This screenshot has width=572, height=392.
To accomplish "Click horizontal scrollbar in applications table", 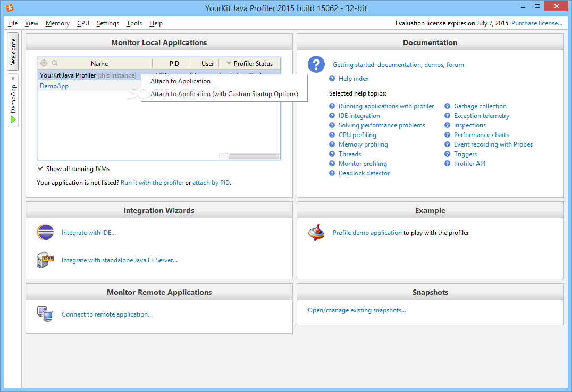I will tap(254, 157).
